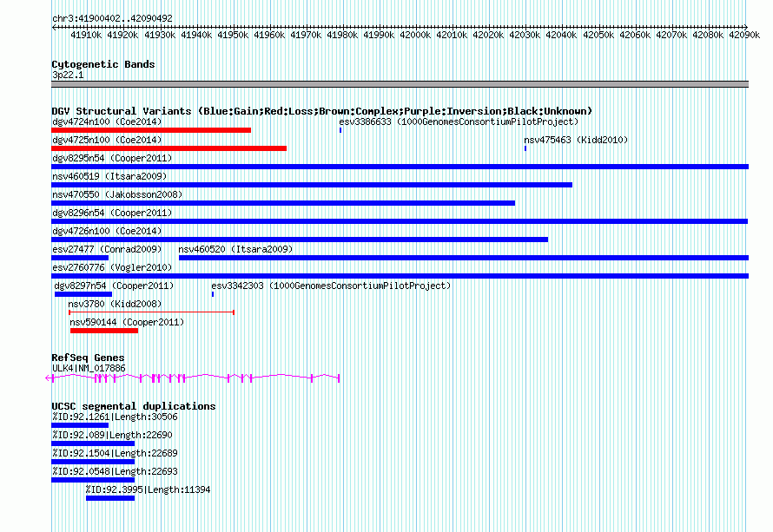This screenshot has width=773, height=532.
Task: Click the segmental duplication bar Length:22689
Action: [x=93, y=462]
